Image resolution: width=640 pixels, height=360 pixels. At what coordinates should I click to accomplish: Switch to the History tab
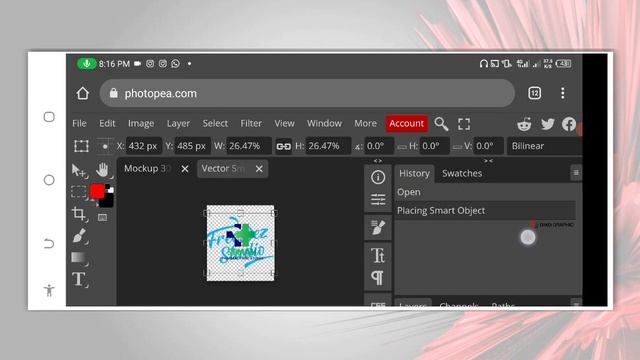414,173
